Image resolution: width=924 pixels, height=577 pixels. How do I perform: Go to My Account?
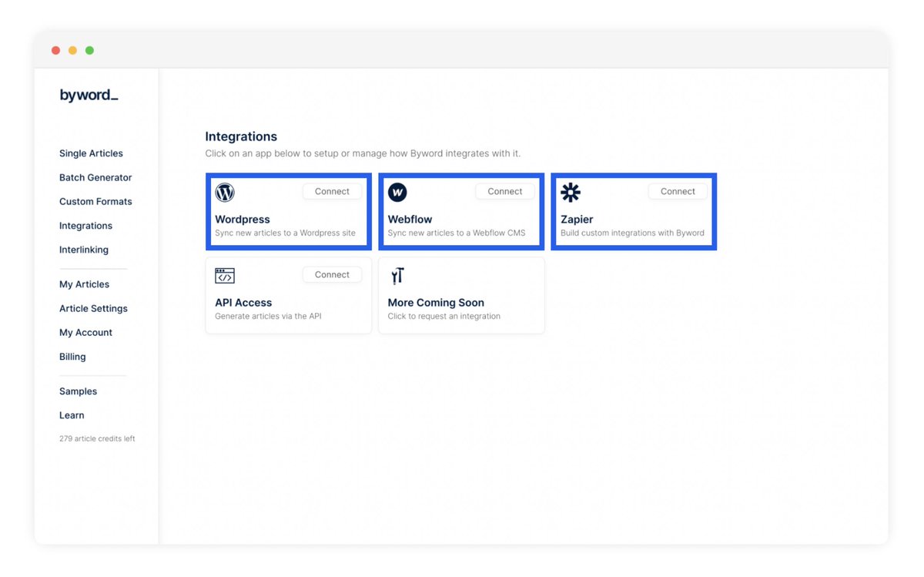[85, 332]
